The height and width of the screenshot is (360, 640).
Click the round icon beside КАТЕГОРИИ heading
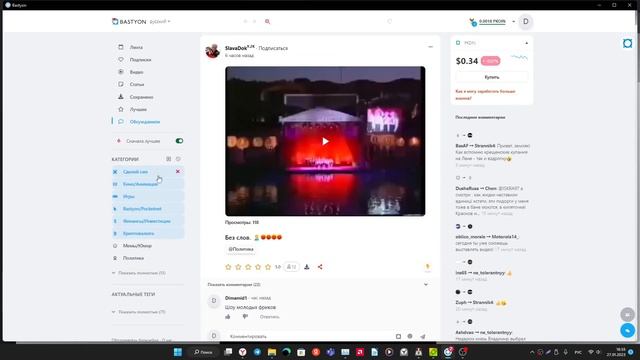[178, 159]
